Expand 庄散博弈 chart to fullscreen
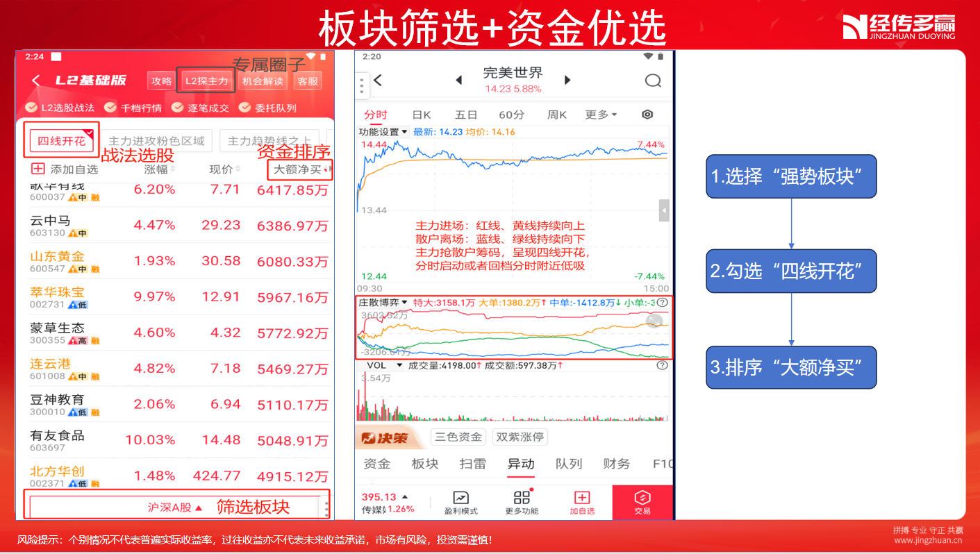 (654, 320)
